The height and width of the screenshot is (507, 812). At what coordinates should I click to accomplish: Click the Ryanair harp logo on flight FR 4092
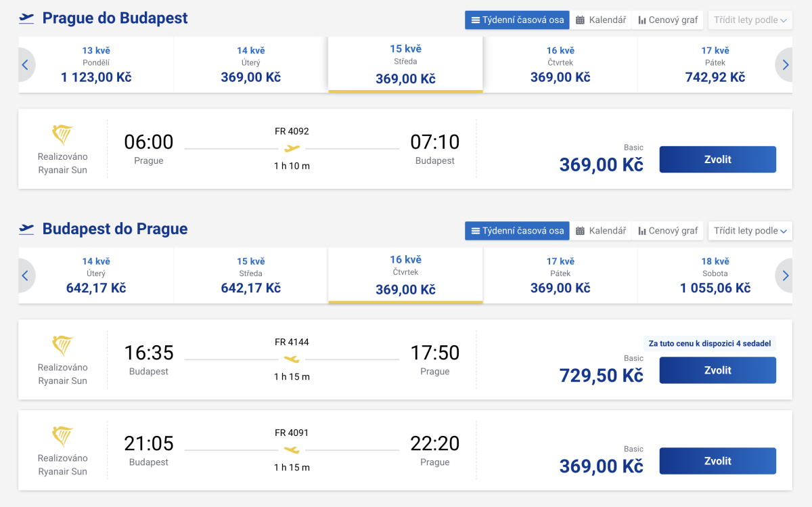pyautogui.click(x=62, y=135)
